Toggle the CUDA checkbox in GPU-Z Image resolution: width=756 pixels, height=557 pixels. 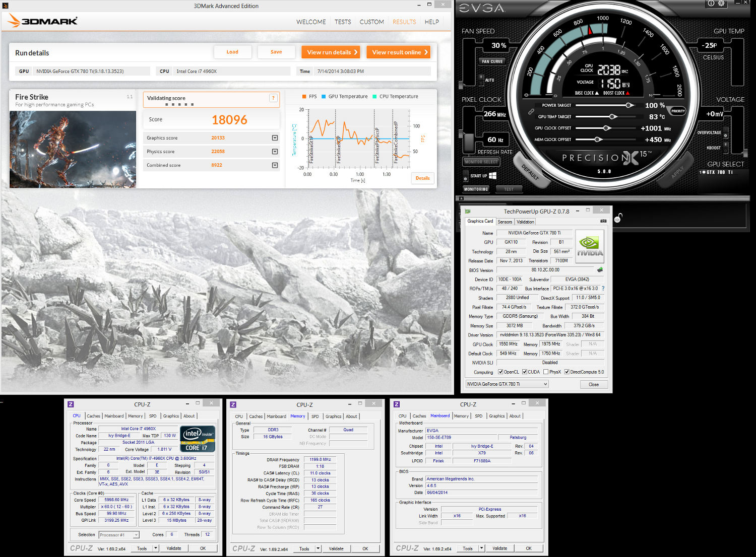coord(525,372)
